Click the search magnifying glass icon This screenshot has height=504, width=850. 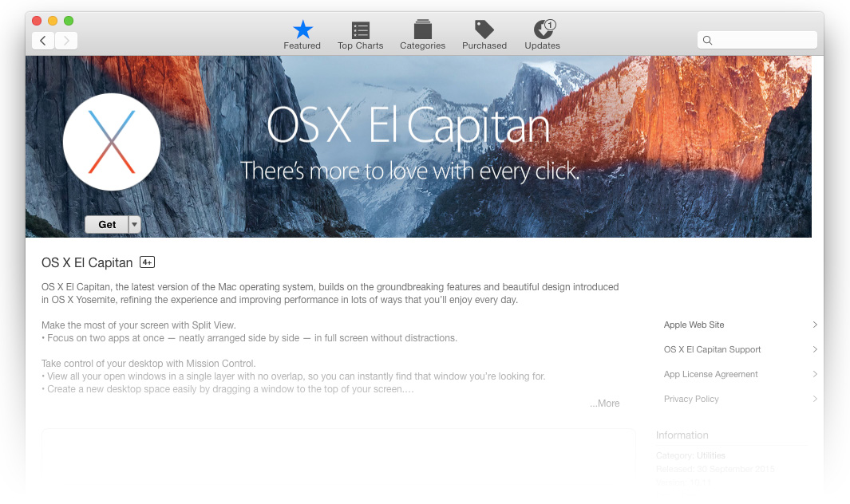(x=707, y=40)
